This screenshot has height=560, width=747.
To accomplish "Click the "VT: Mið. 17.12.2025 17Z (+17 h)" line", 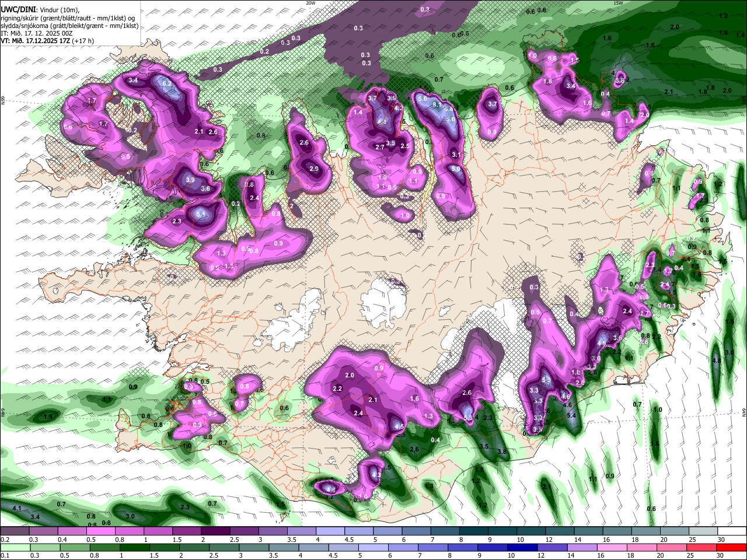I will pyautogui.click(x=47, y=41).
